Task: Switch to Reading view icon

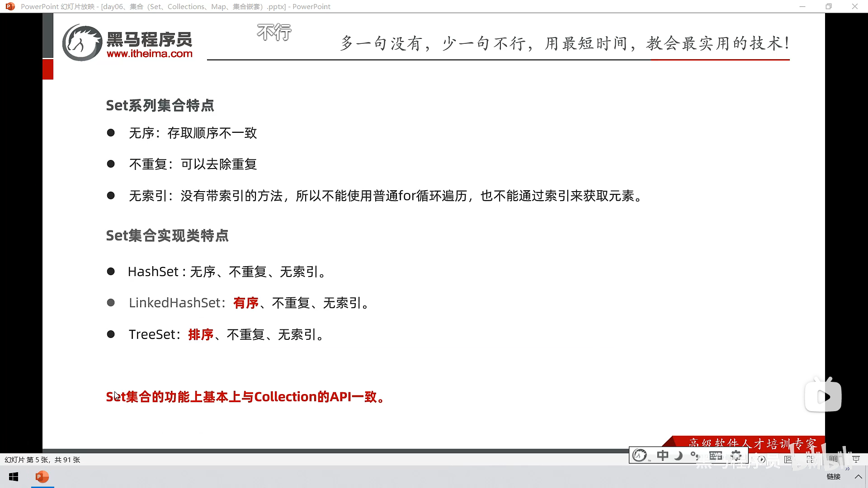Action: [833, 460]
